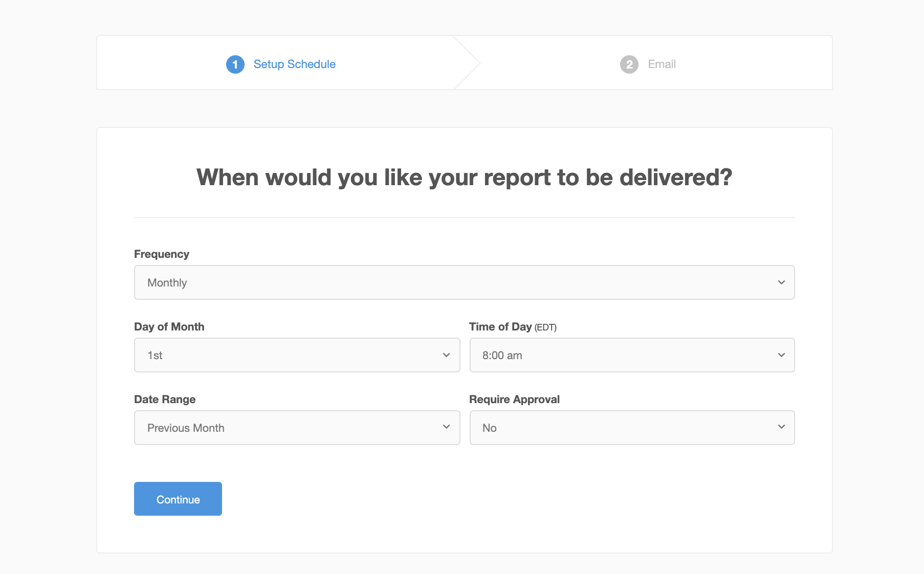Open the Date Range dropdown
This screenshot has width=924, height=574.
pyautogui.click(x=297, y=428)
